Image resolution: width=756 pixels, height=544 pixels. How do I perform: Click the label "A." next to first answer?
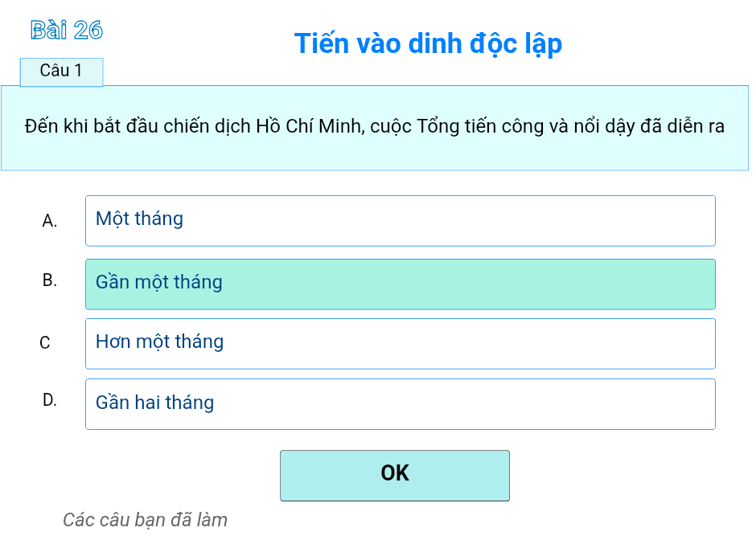50,220
